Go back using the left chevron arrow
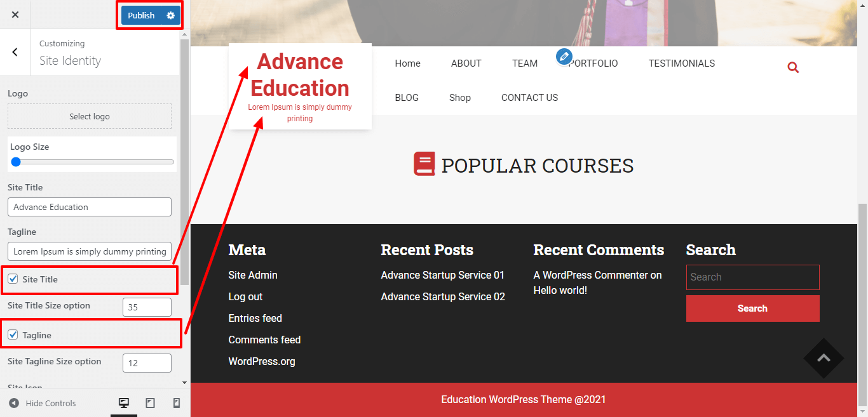The image size is (868, 417). (x=15, y=53)
